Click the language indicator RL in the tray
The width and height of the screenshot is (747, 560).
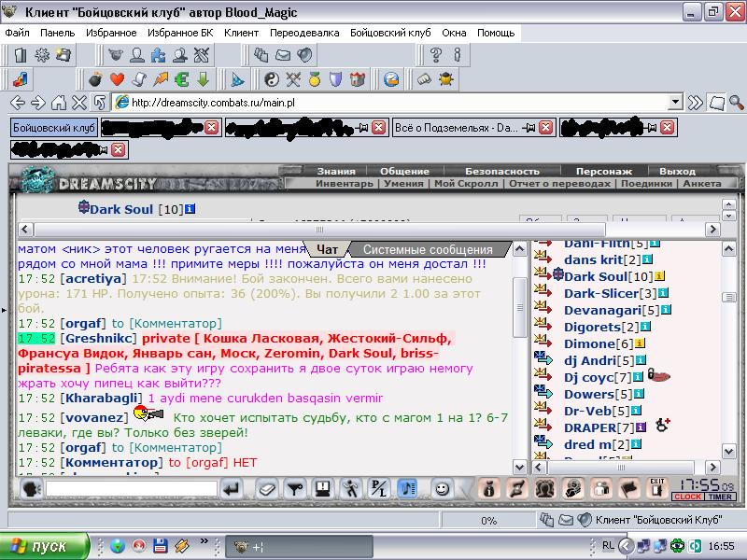(608, 546)
